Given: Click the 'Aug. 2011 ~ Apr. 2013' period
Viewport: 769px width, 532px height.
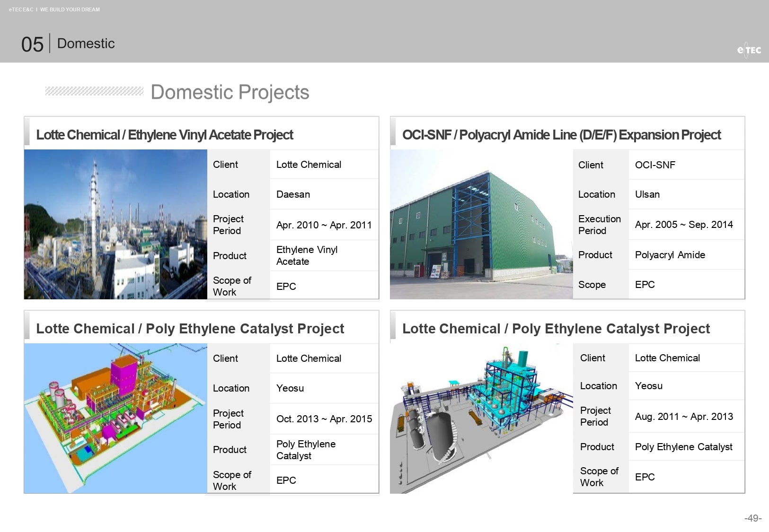Looking at the screenshot, I should coord(684,417).
